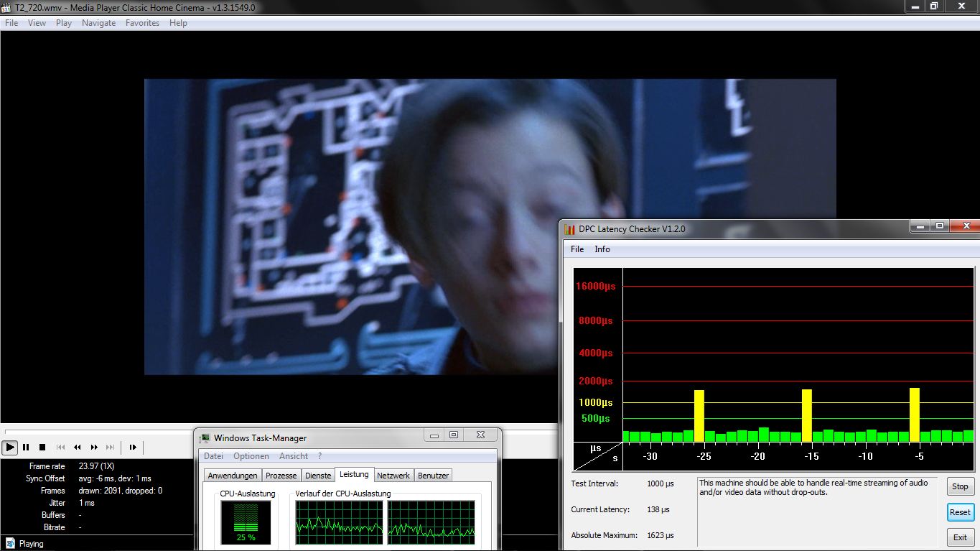Click the 8000µs graph axis label
This screenshot has width=980, height=551.
596,320
